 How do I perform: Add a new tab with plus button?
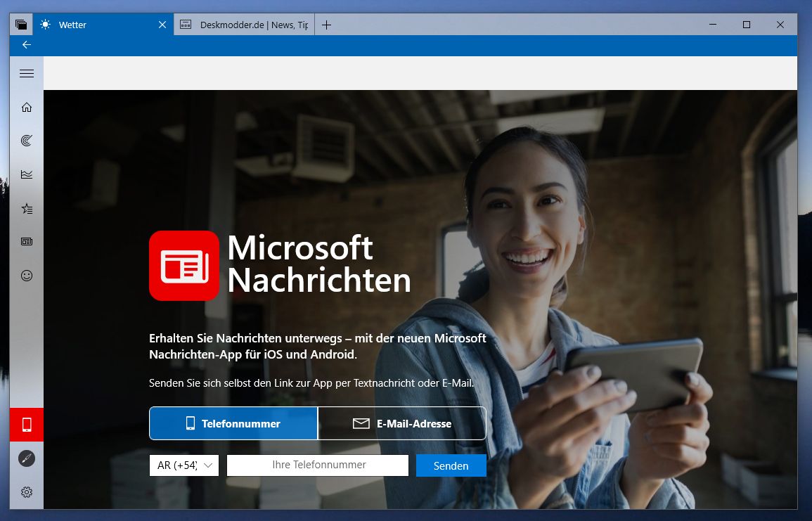pos(326,25)
